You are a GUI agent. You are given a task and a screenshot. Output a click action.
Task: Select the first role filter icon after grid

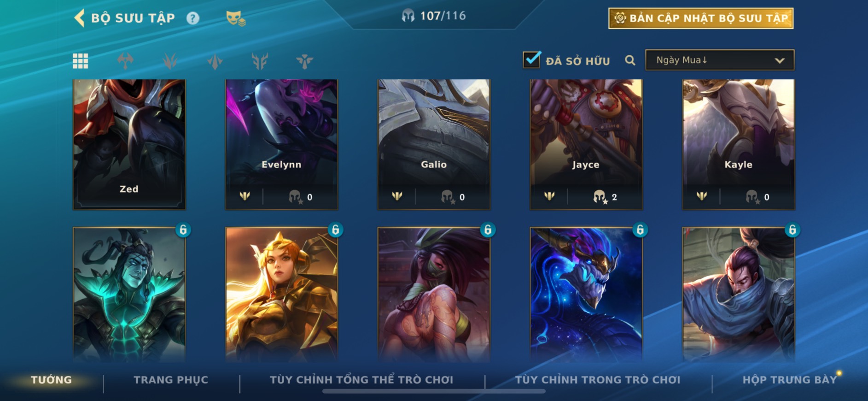click(x=125, y=61)
